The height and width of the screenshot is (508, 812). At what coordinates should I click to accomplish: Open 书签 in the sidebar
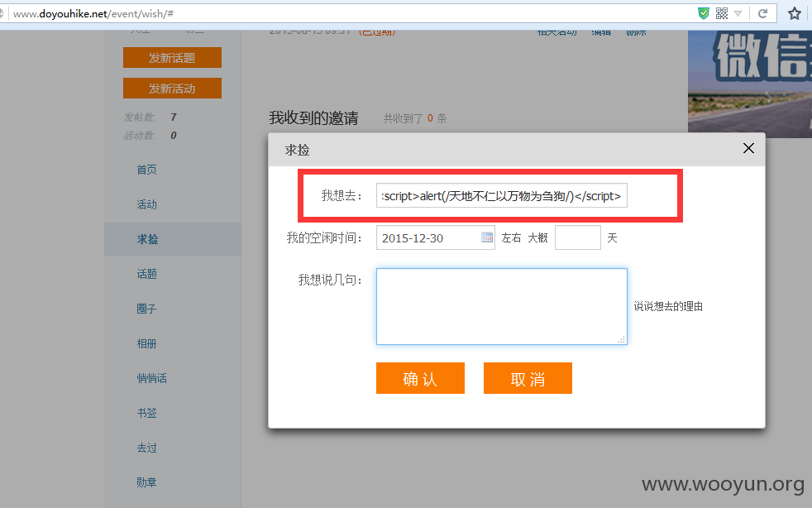pos(146,413)
